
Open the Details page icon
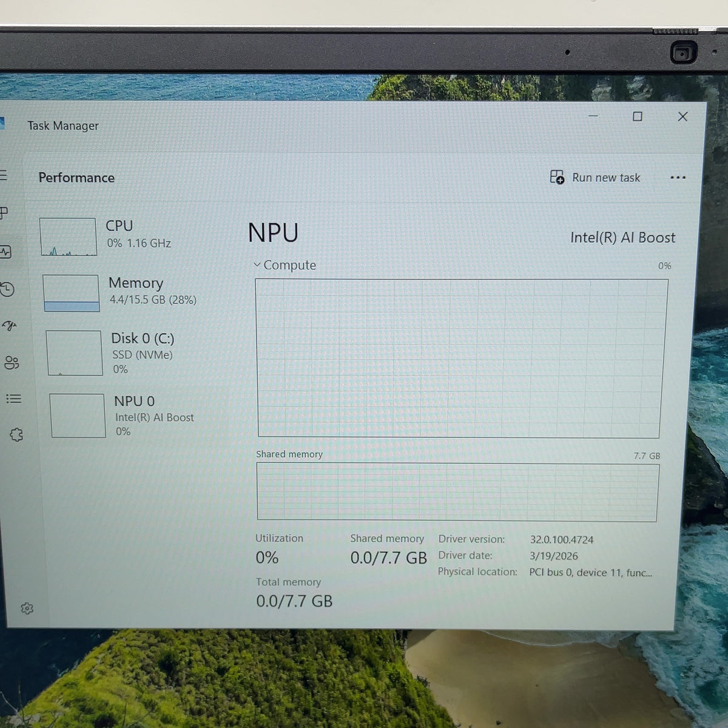[x=14, y=399]
